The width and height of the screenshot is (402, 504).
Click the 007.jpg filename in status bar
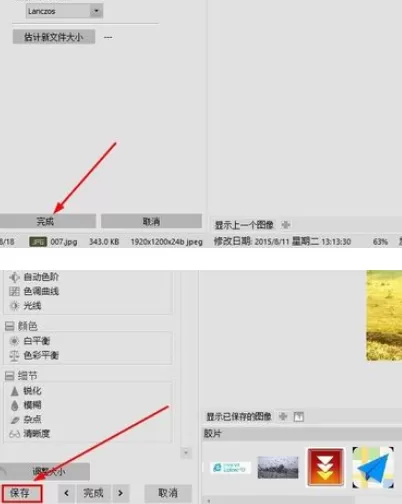(64, 242)
